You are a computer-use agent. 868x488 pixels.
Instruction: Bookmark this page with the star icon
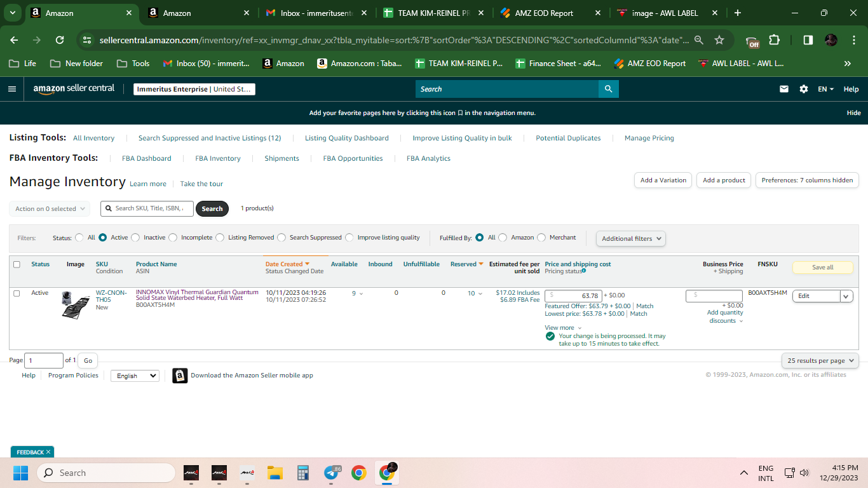tap(719, 40)
